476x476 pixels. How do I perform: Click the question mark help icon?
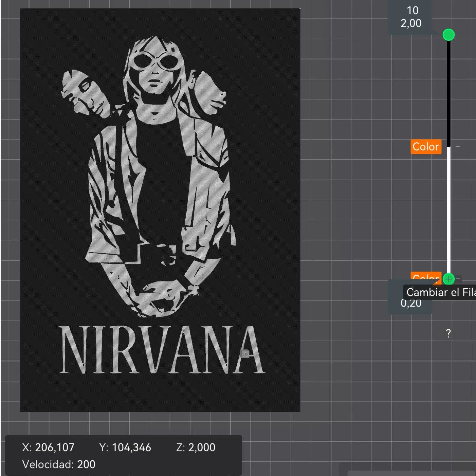point(448,333)
